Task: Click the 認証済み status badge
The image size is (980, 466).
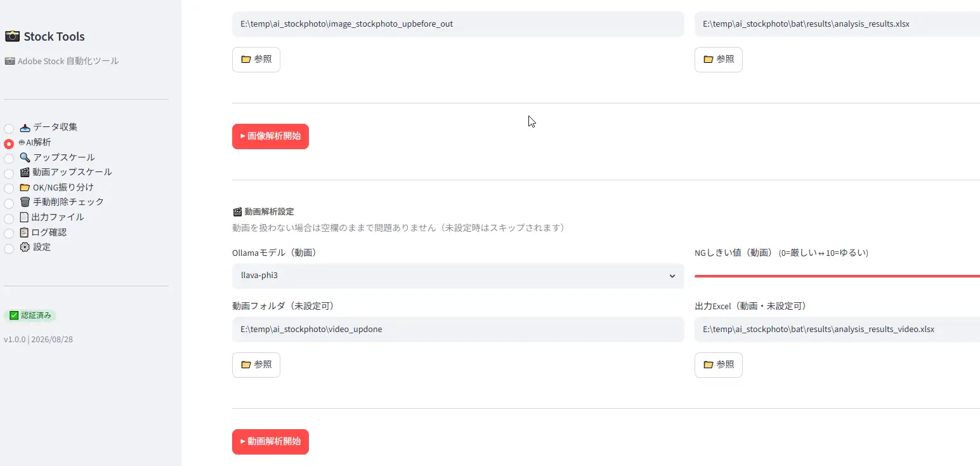Action: click(30, 316)
